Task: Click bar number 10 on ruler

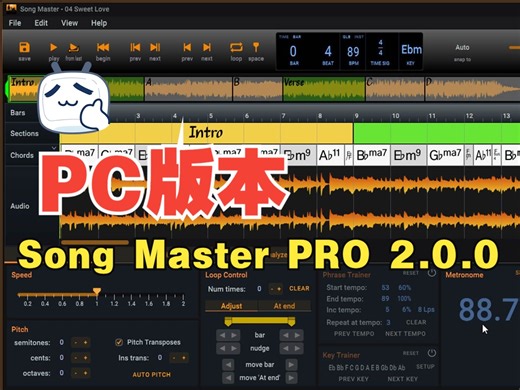Action: pyautogui.click(x=395, y=116)
